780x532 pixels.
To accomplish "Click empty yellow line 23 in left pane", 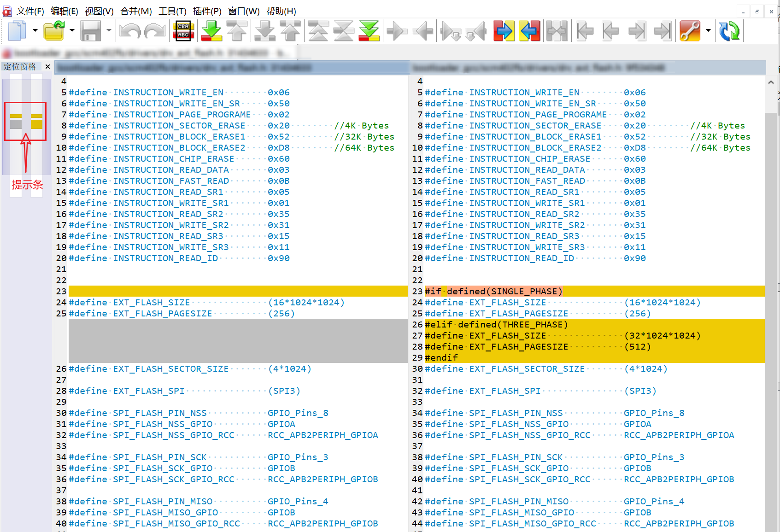I will point(238,291).
